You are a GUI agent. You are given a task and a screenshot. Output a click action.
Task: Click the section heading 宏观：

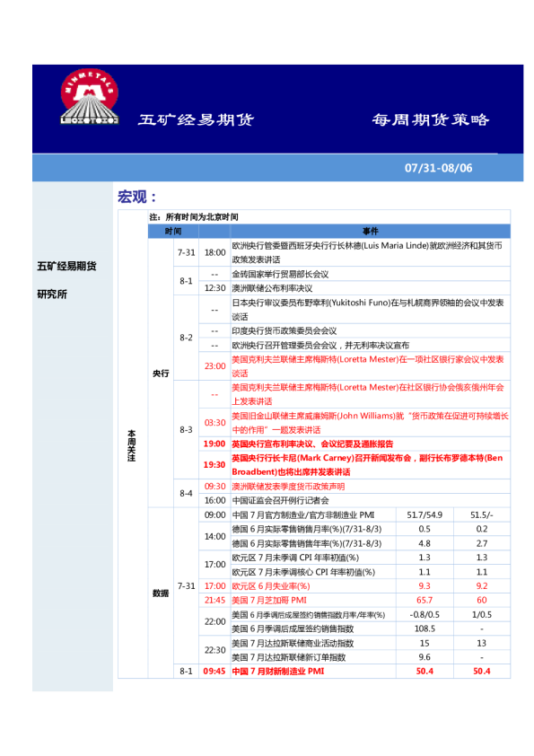point(137,197)
